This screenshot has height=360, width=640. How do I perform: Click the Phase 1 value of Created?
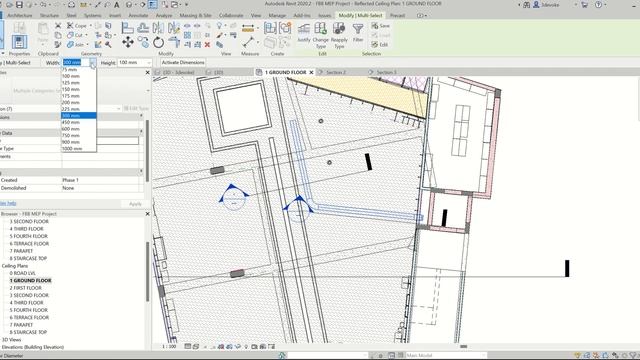(x=70, y=180)
